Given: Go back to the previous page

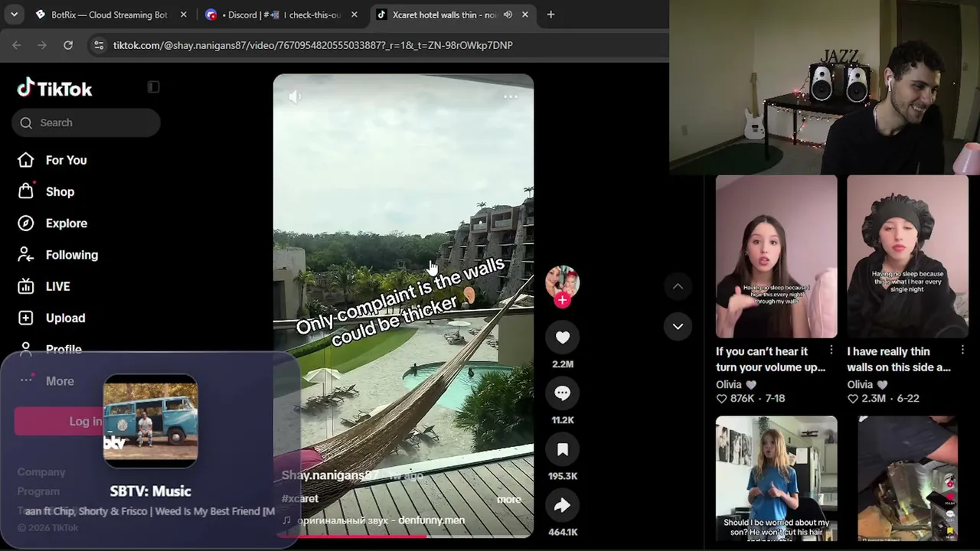Looking at the screenshot, I should tap(17, 45).
